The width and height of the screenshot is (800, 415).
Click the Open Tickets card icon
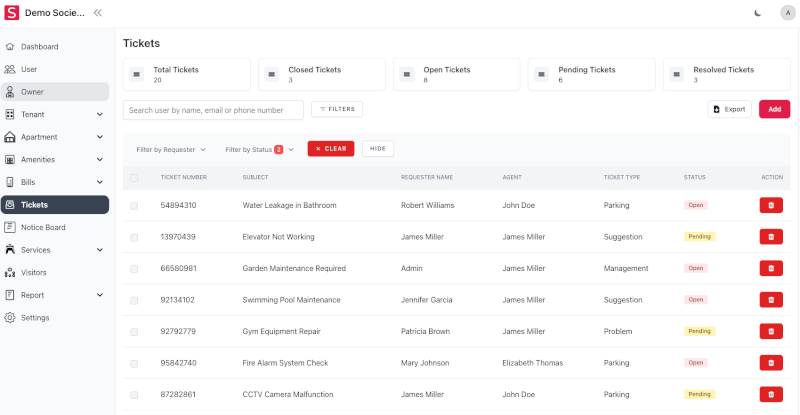[x=407, y=75]
